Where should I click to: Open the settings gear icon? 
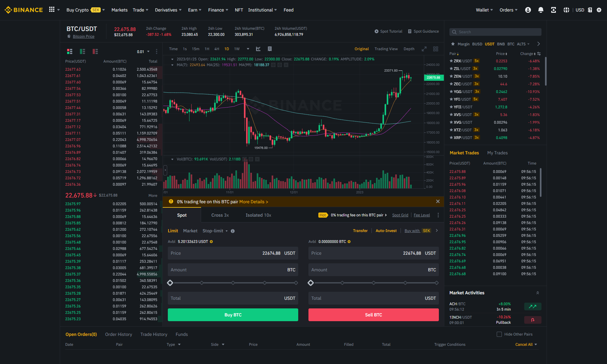click(x=599, y=10)
